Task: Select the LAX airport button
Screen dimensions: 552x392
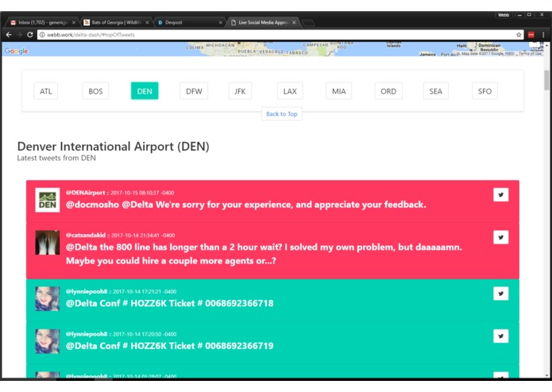Action: 290,91
